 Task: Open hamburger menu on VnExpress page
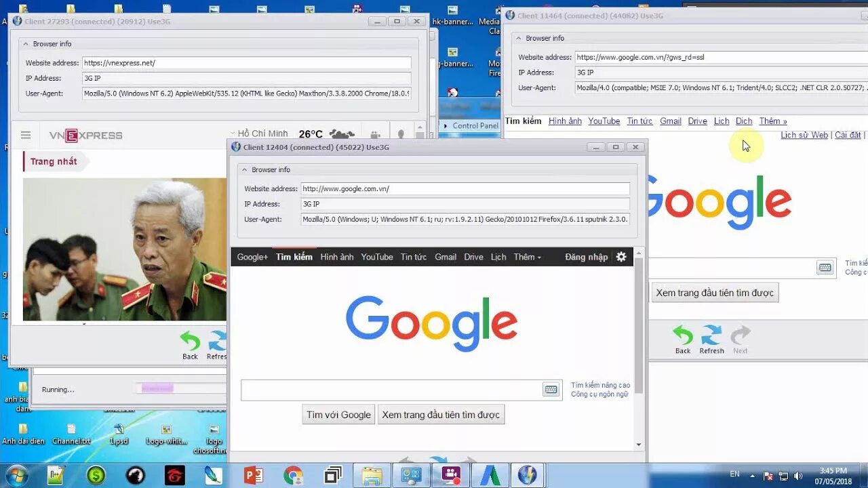tap(26, 135)
